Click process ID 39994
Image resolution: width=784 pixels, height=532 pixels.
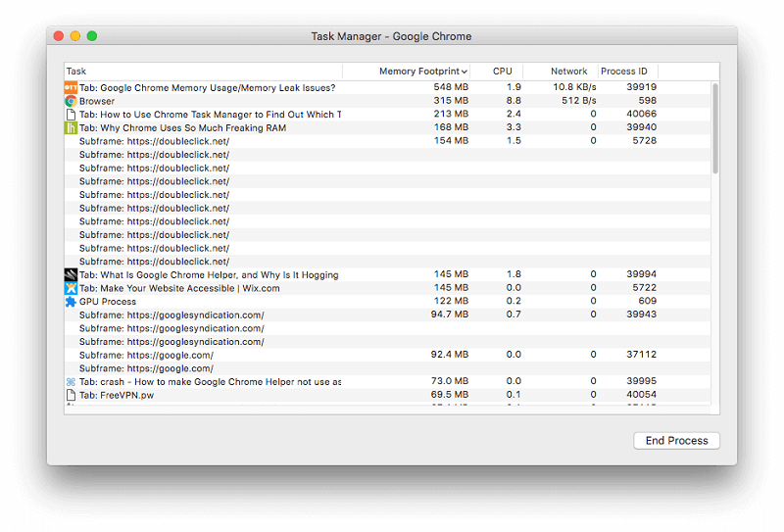[642, 274]
